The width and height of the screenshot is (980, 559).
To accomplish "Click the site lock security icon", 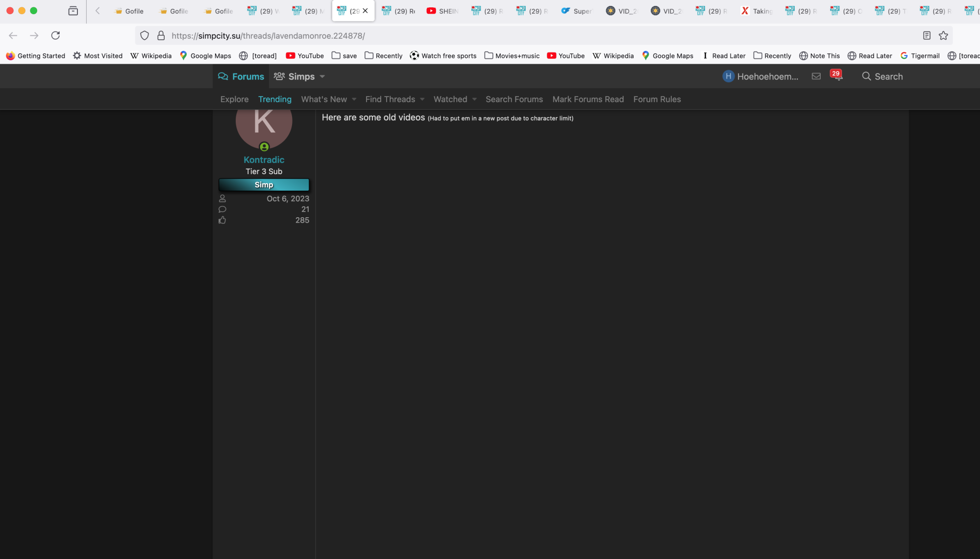I will tap(161, 35).
